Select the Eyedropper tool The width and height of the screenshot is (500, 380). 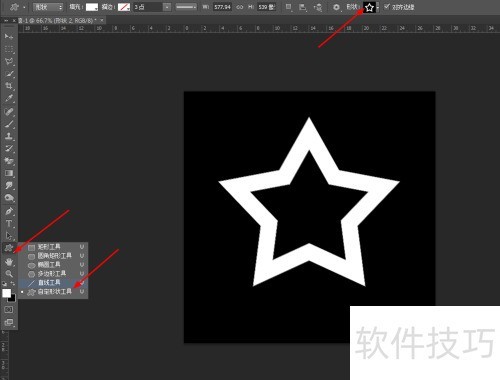click(9, 99)
